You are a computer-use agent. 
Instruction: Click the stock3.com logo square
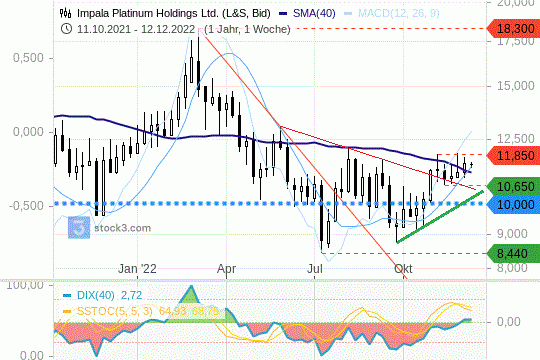(x=79, y=227)
